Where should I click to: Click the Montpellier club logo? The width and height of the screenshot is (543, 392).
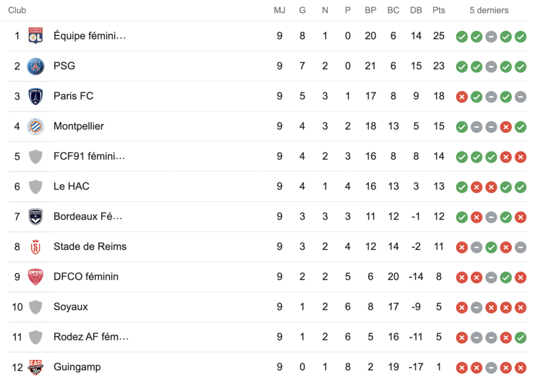tap(36, 126)
